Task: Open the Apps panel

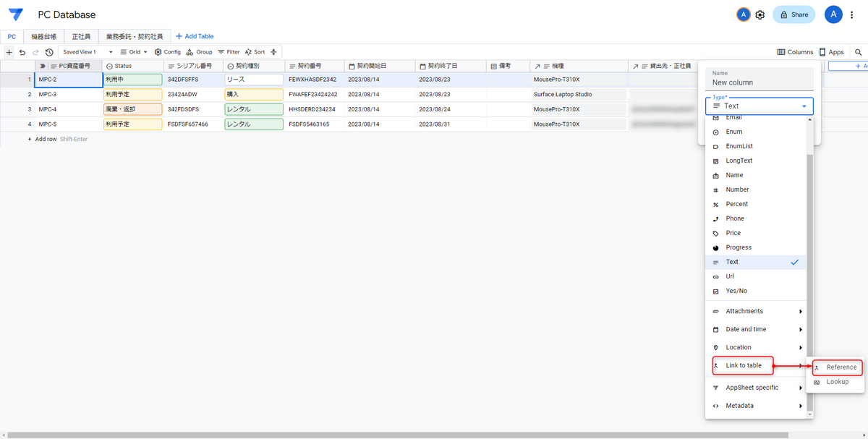Action: [x=832, y=52]
